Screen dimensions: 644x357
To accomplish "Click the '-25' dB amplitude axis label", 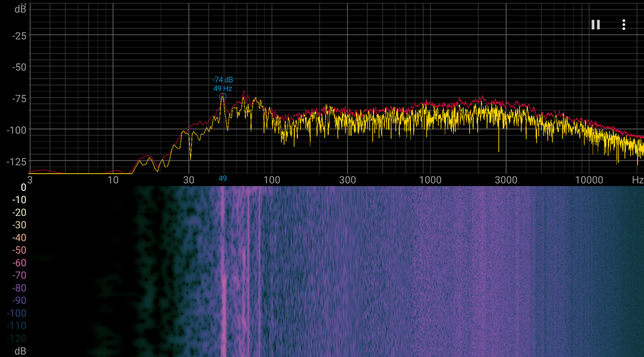I will tap(19, 36).
